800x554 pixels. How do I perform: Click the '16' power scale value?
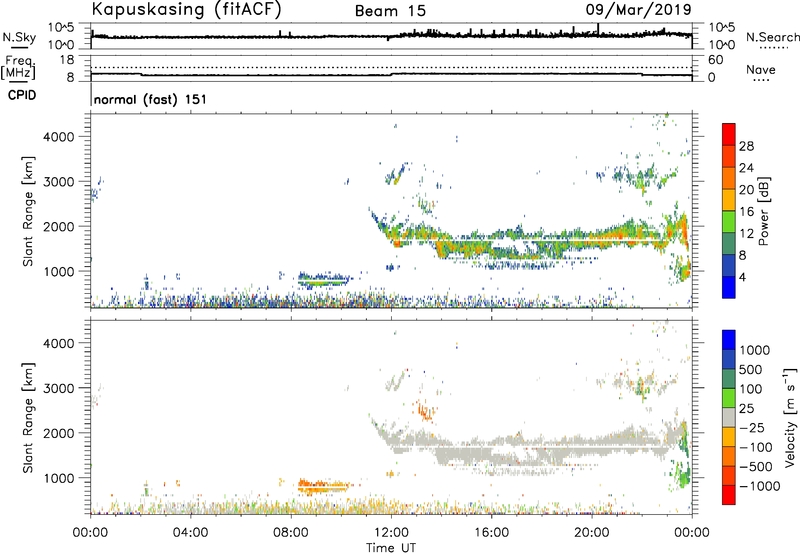[746, 212]
